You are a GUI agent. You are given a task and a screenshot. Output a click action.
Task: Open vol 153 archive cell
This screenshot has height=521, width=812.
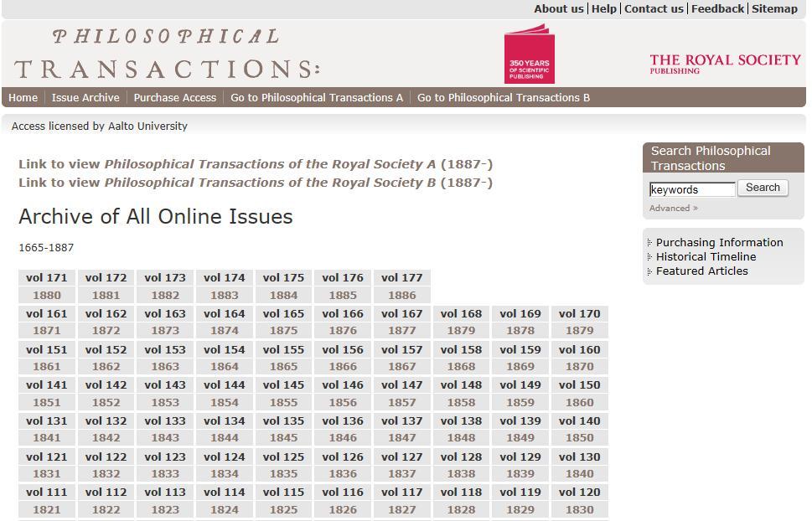165,349
